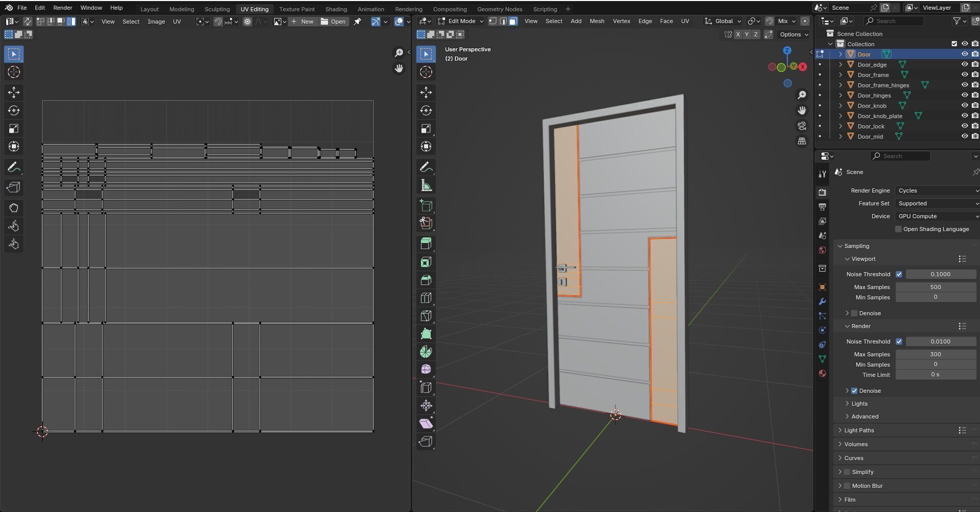980x512 pixels.
Task: Click the New image button
Action: click(302, 22)
